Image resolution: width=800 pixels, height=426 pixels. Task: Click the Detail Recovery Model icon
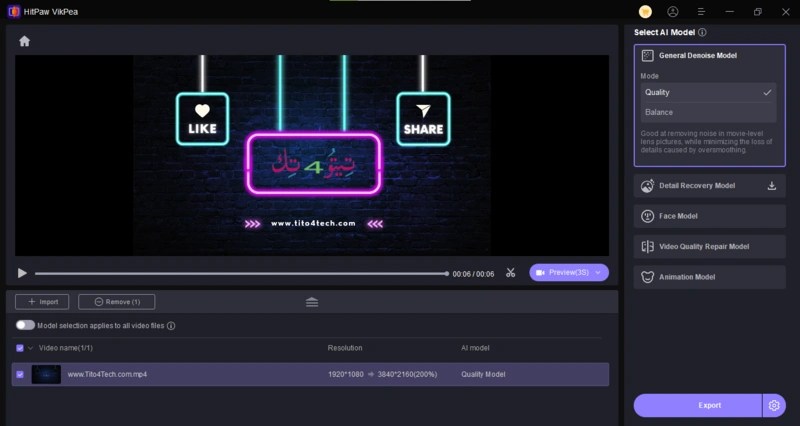(x=647, y=186)
